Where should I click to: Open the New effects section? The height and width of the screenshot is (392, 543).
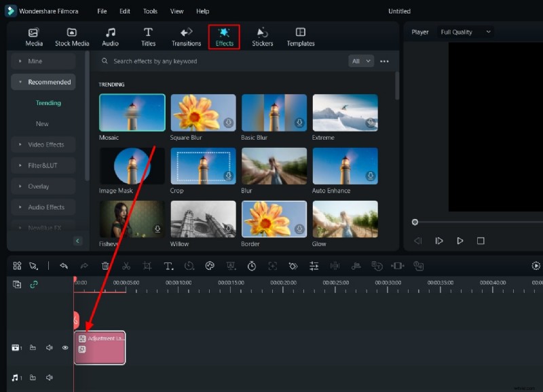(42, 123)
